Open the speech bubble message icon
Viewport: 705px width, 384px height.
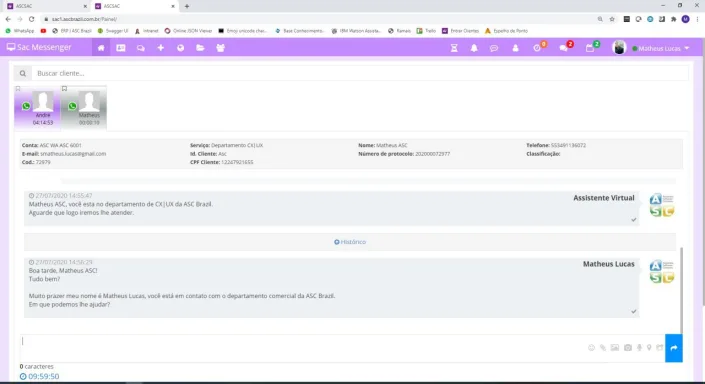[x=494, y=48]
